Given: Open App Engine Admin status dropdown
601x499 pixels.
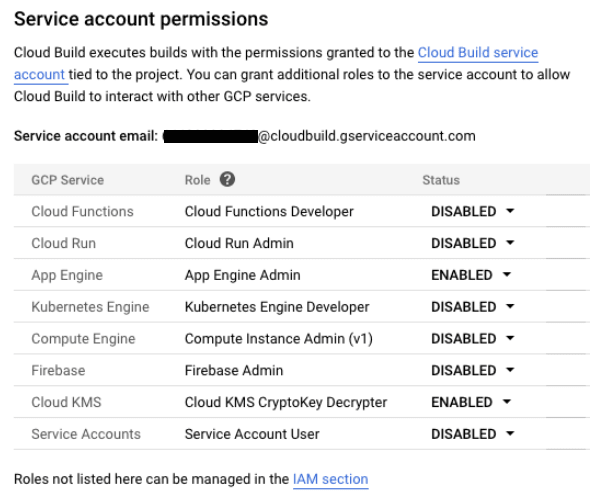Looking at the screenshot, I should click(x=471, y=275).
